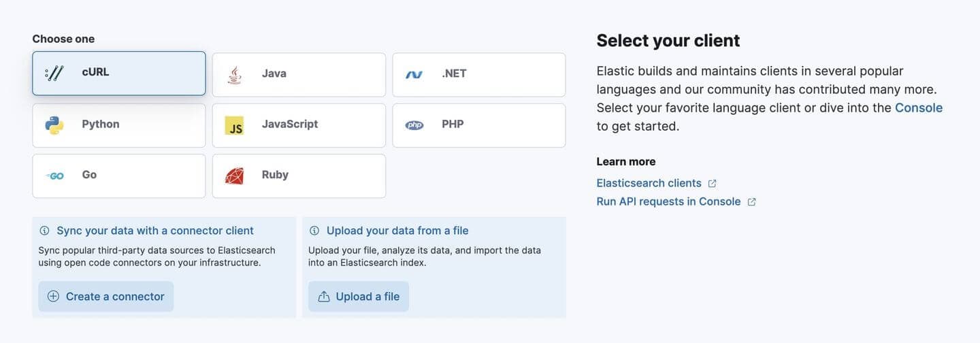Click the PHP oval logo

coord(414,125)
